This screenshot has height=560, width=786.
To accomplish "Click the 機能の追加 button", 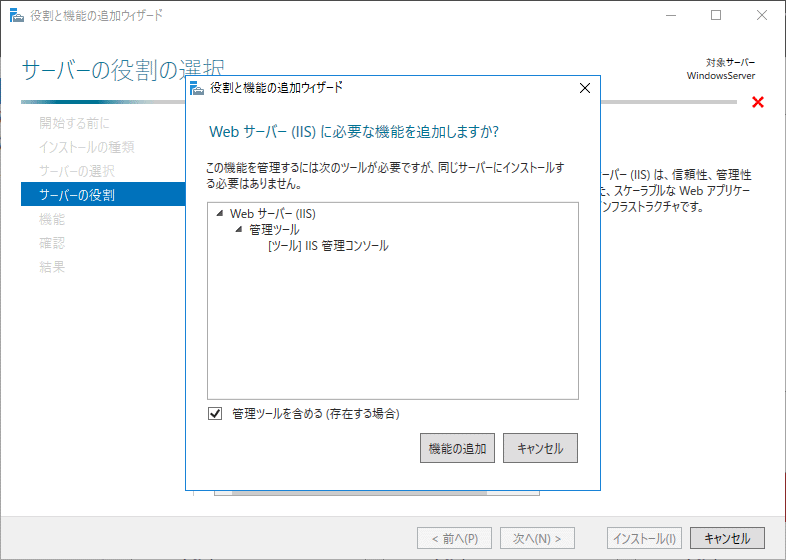I will point(457,449).
